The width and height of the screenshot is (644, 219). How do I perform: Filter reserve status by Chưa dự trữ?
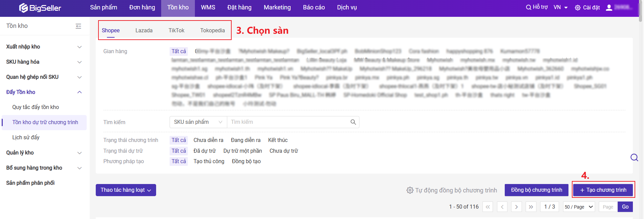[284, 151]
